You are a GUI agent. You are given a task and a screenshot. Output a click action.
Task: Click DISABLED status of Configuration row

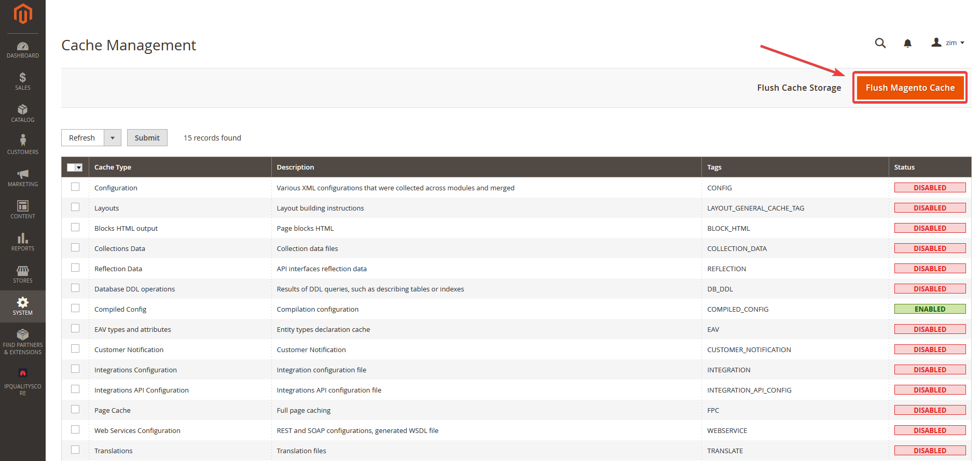[930, 188]
